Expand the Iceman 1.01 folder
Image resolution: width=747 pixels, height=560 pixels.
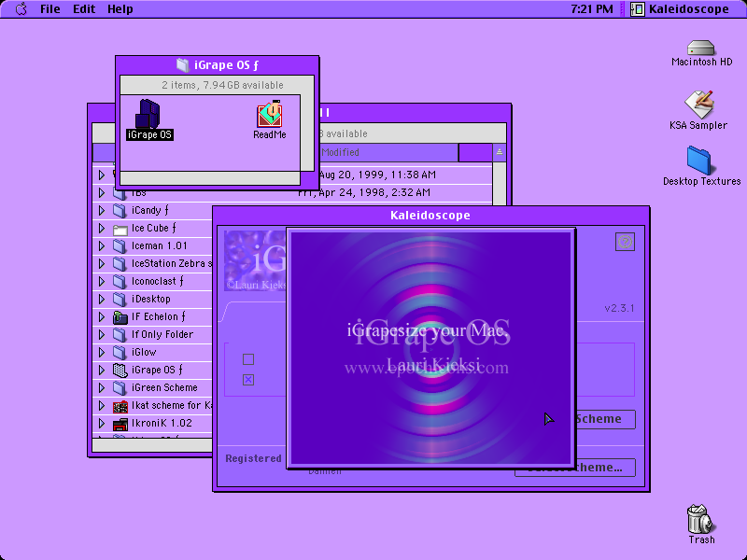[x=102, y=245]
